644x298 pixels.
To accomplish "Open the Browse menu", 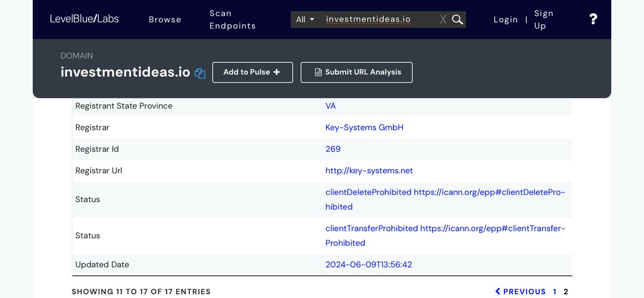I will (x=165, y=20).
